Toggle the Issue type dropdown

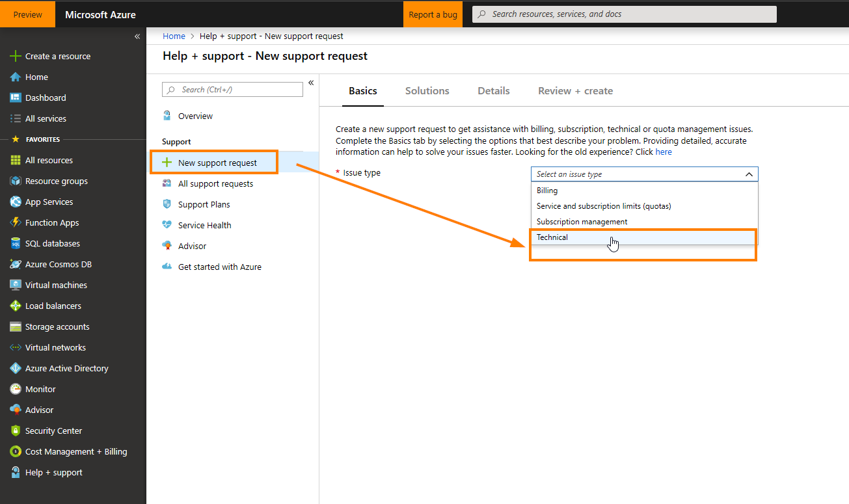pyautogui.click(x=645, y=174)
